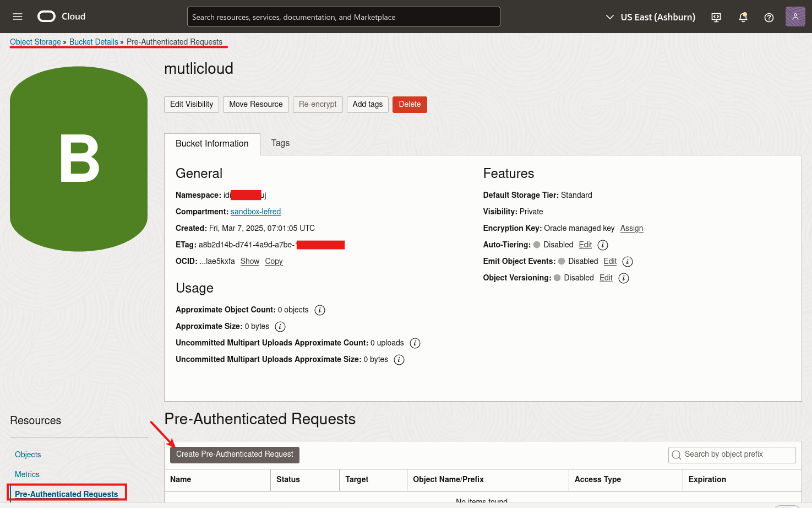
Task: Click the Pre-Authenticated Requests section heading
Action: (260, 419)
